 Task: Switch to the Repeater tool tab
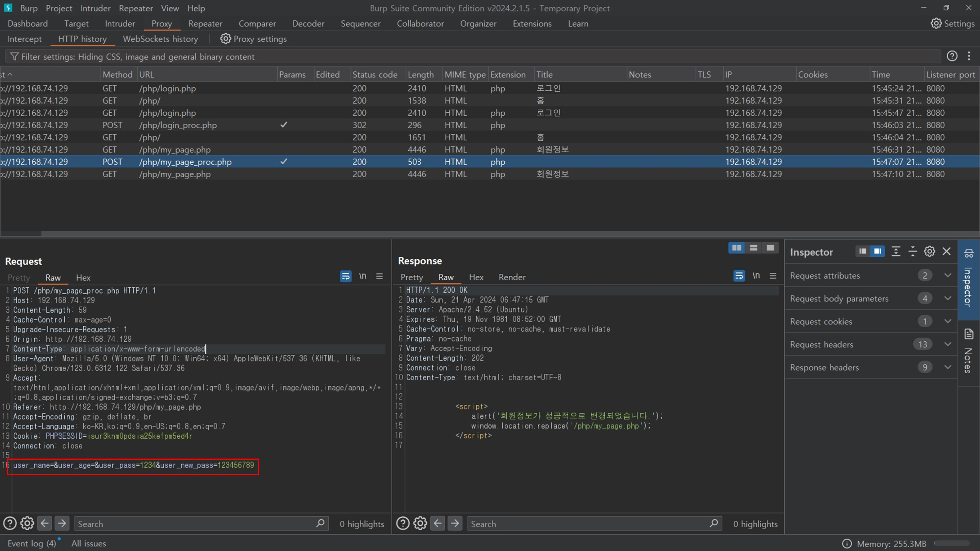[205, 24]
